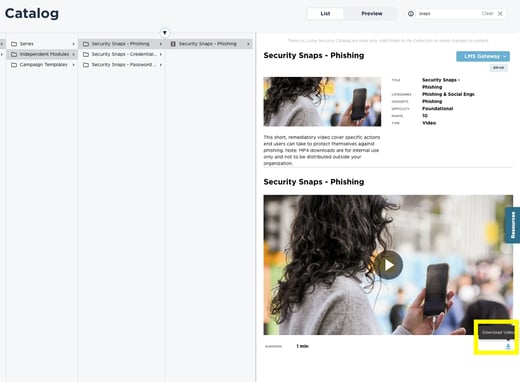Screen dimensions: 520x382
Task: Click the Phishing & Social Engr. category value
Action: click(448, 94)
